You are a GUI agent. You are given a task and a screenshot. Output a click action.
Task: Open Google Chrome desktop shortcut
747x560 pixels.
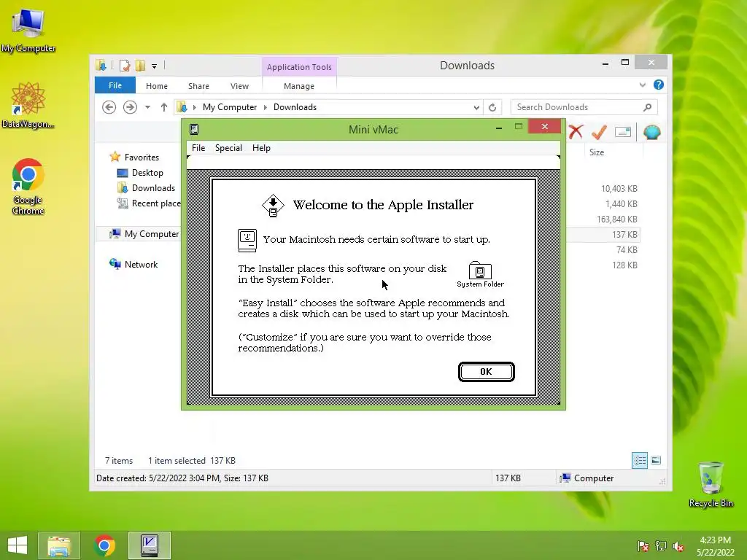click(x=28, y=187)
